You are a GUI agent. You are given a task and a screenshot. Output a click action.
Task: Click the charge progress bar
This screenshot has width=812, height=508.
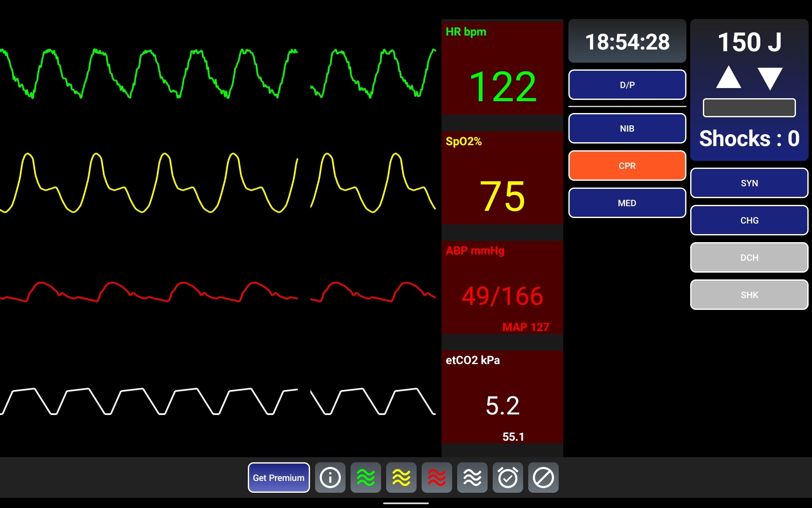tap(749, 108)
